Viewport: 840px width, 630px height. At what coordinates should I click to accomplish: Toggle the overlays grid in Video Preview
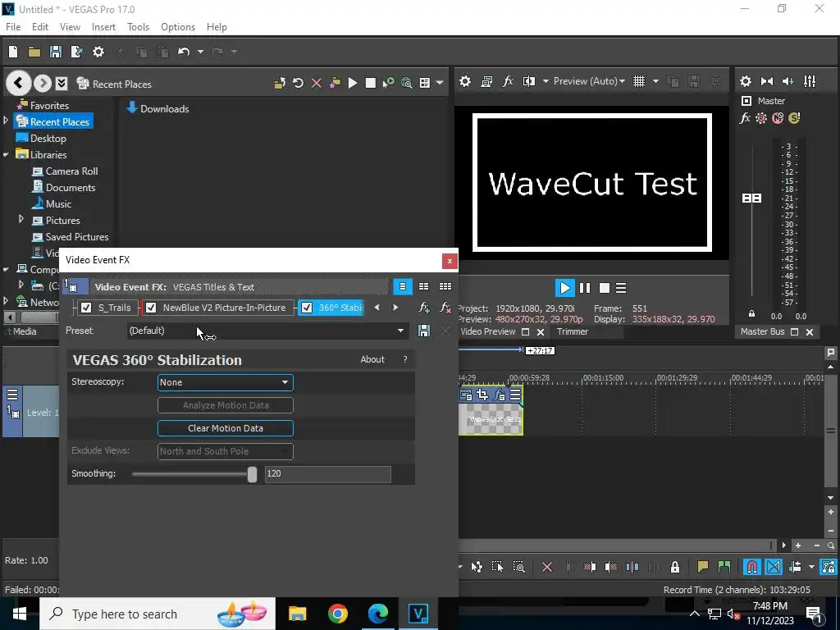pyautogui.click(x=639, y=81)
